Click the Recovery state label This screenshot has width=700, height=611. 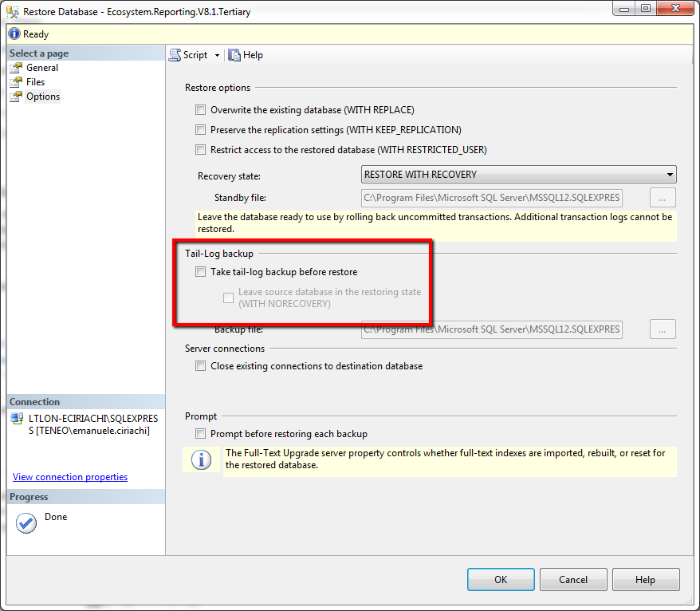pos(229,176)
